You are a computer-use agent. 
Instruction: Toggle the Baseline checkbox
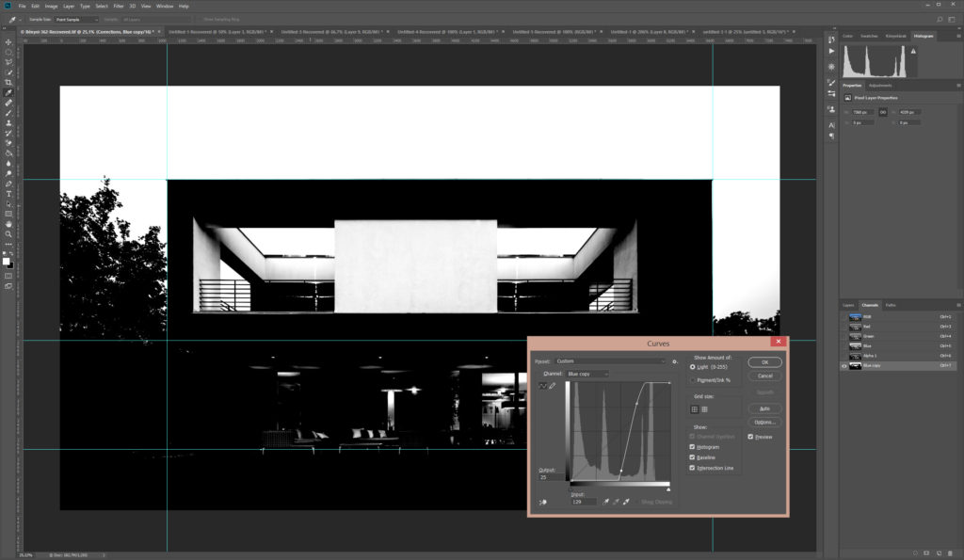(x=692, y=457)
